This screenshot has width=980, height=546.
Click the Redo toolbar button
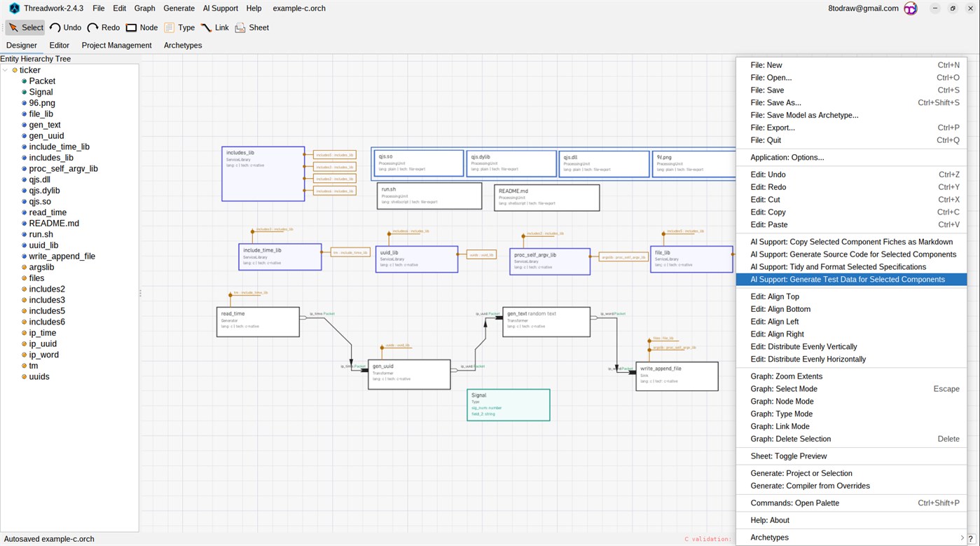tap(103, 27)
